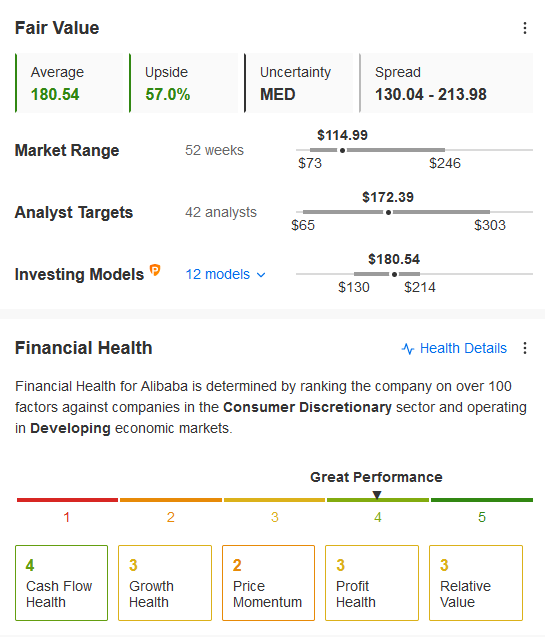Select the Cash Flow Health card
The image size is (545, 637).
point(62,583)
